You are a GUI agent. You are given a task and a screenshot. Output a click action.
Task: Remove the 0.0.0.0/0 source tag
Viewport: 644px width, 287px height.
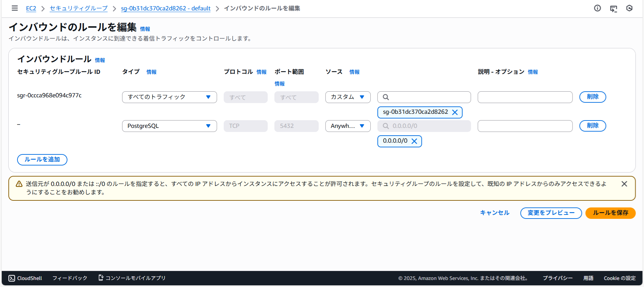tap(414, 141)
